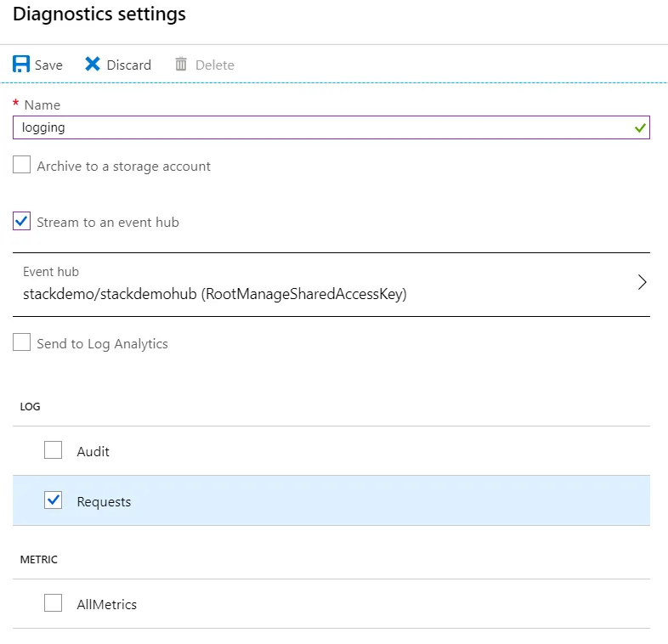Click the AllMetrics label text

[x=107, y=605]
